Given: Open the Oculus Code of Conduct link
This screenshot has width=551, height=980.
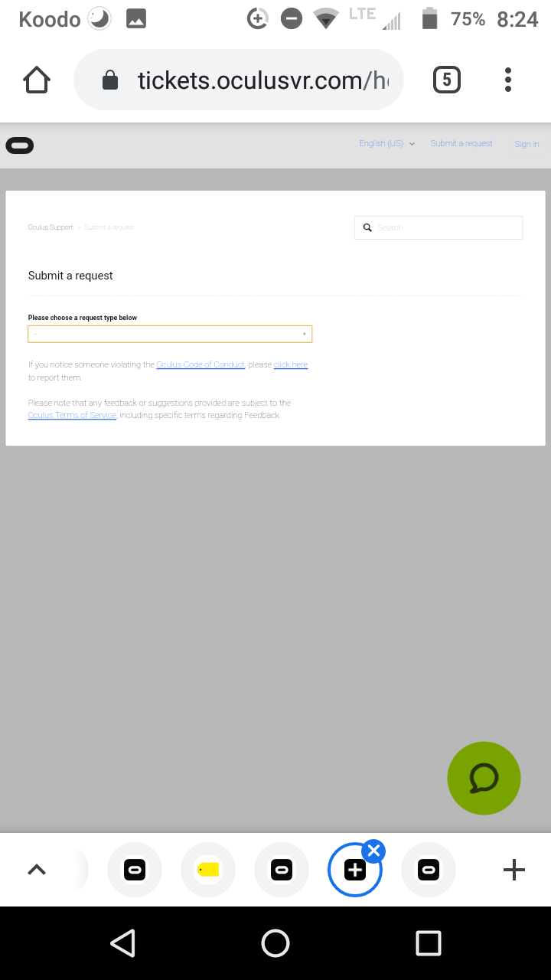Looking at the screenshot, I should coord(201,364).
